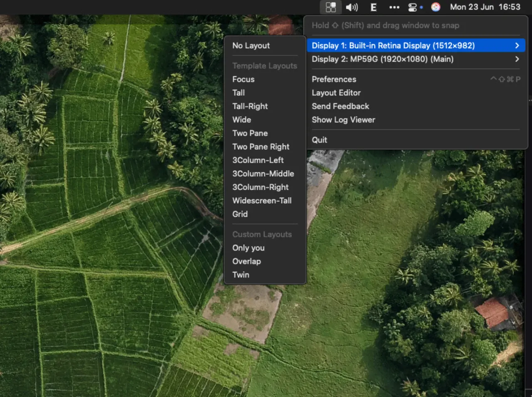The width and height of the screenshot is (532, 397).
Task: Open Control Center from the menu bar
Action: point(413,7)
